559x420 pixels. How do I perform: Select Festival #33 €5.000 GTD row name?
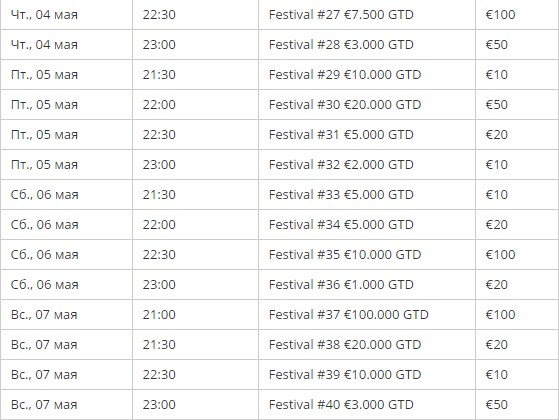(x=341, y=194)
